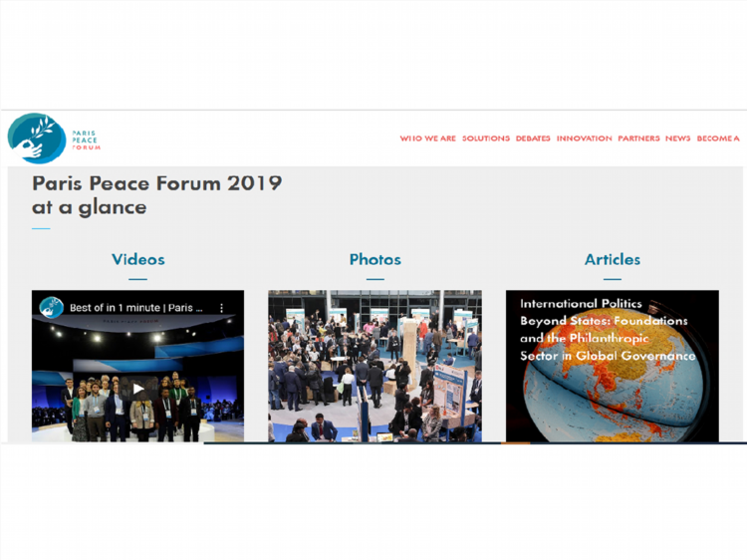747x560 pixels.
Task: Go to the NEWS page
Action: tap(678, 139)
